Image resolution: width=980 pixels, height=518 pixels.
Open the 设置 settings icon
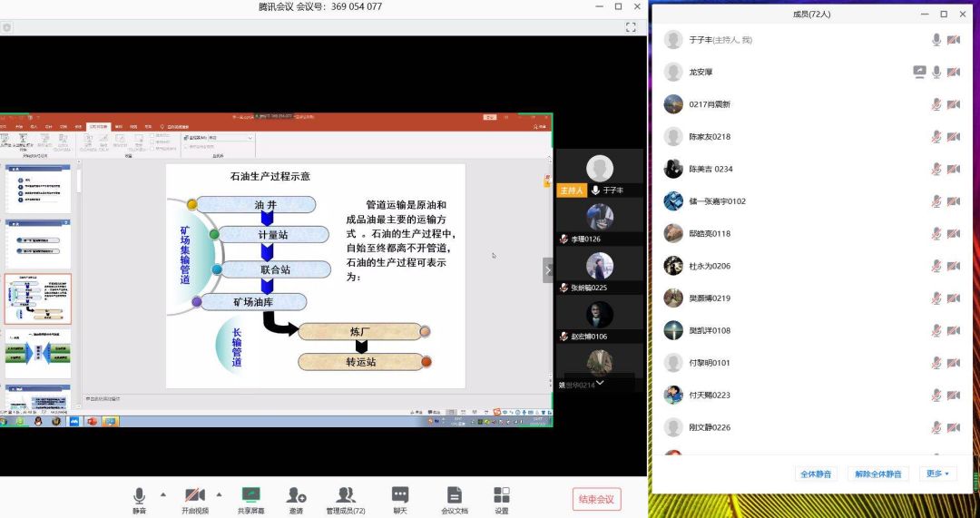click(x=502, y=495)
